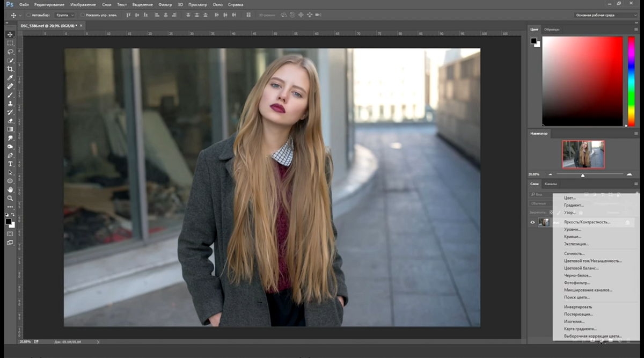
Task: Open the Move tool preset dropdown arrow
Action: click(x=20, y=15)
